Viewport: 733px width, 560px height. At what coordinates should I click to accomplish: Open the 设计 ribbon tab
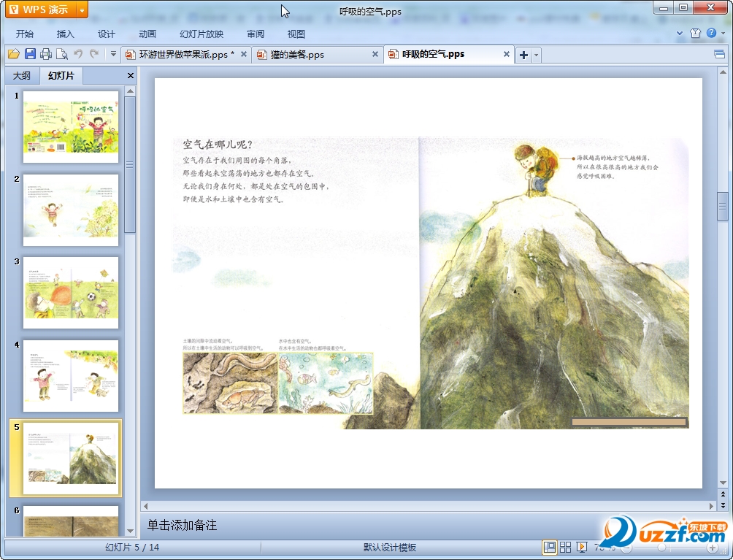click(107, 34)
